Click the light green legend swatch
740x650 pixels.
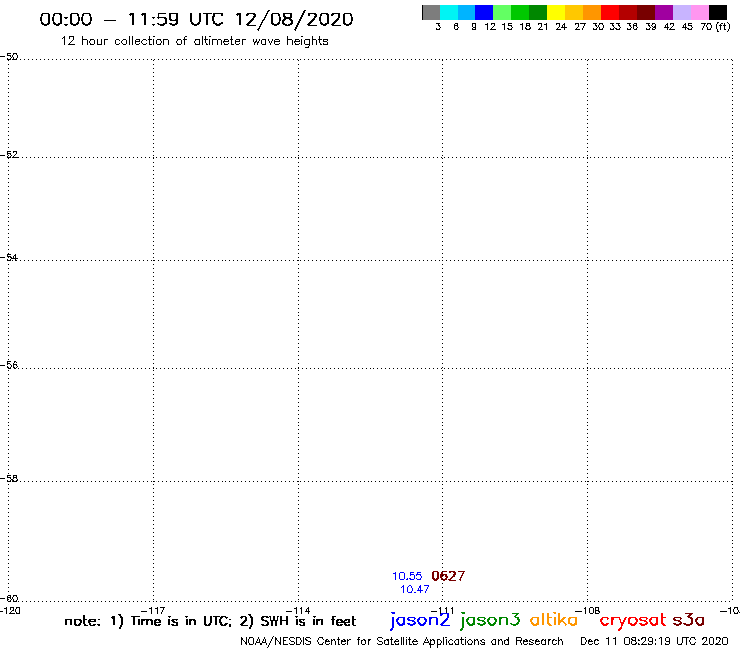click(x=502, y=12)
